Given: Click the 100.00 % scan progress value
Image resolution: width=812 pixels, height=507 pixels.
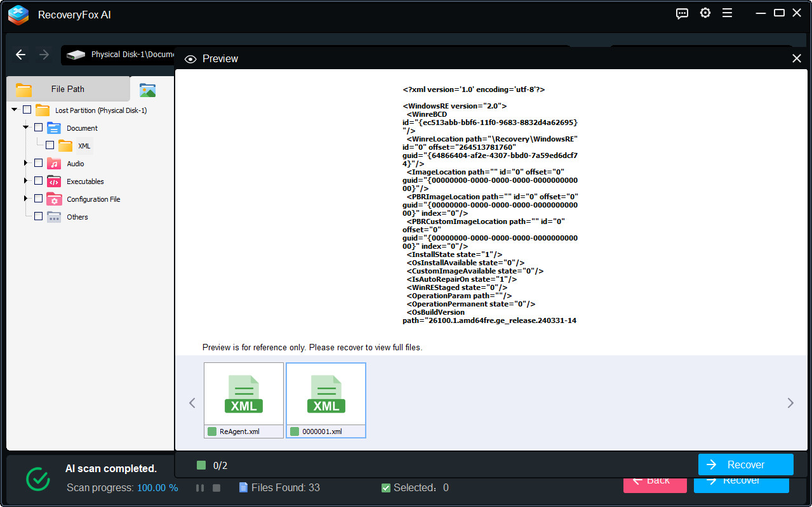Looking at the screenshot, I should click(157, 488).
